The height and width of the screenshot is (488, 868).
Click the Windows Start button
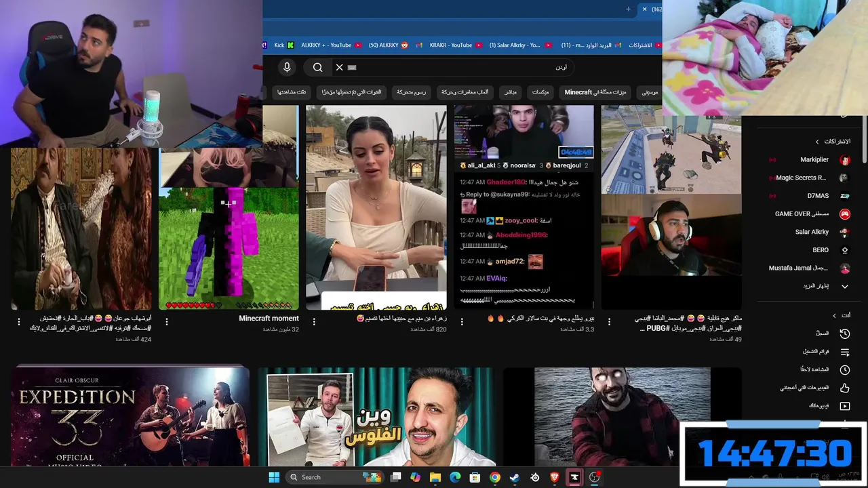click(x=274, y=477)
